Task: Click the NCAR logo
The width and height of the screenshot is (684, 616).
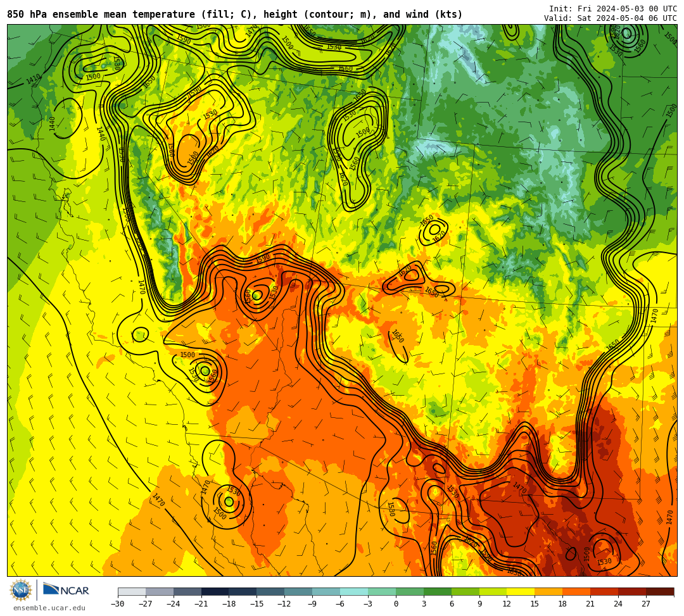Action: pyautogui.click(x=66, y=591)
